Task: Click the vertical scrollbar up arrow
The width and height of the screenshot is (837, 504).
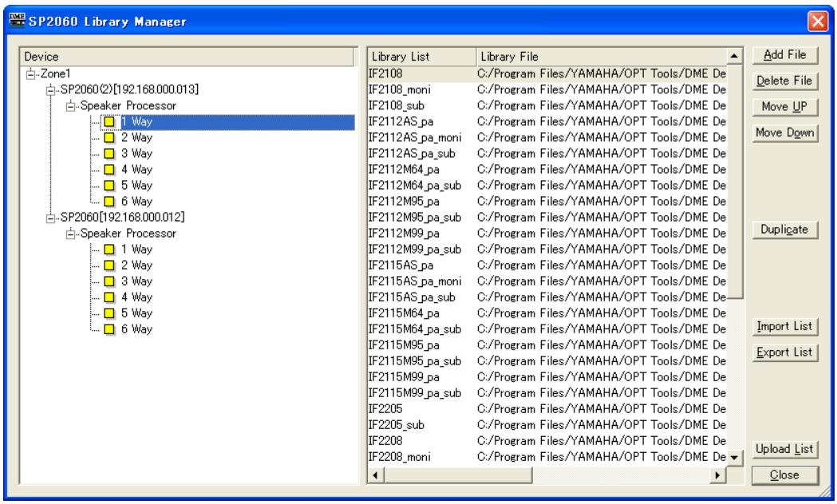Action: 735,56
